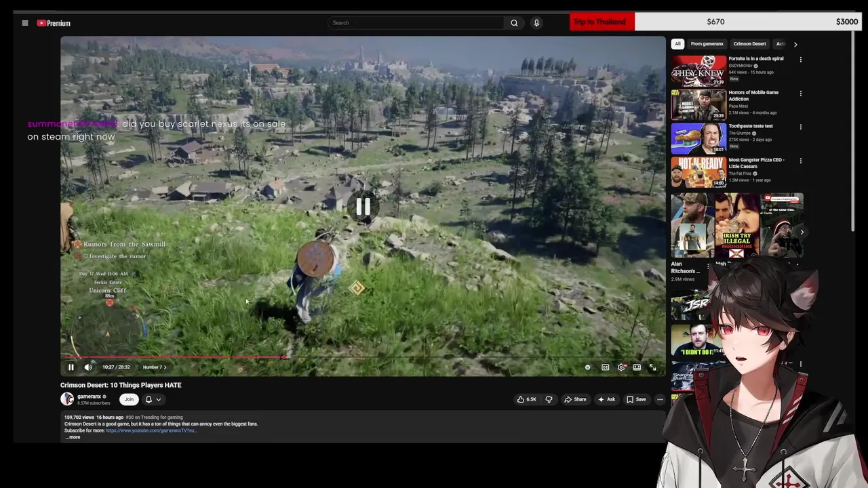The height and width of the screenshot is (488, 868).
Task: Click the $3000 goal amount
Action: (847, 22)
